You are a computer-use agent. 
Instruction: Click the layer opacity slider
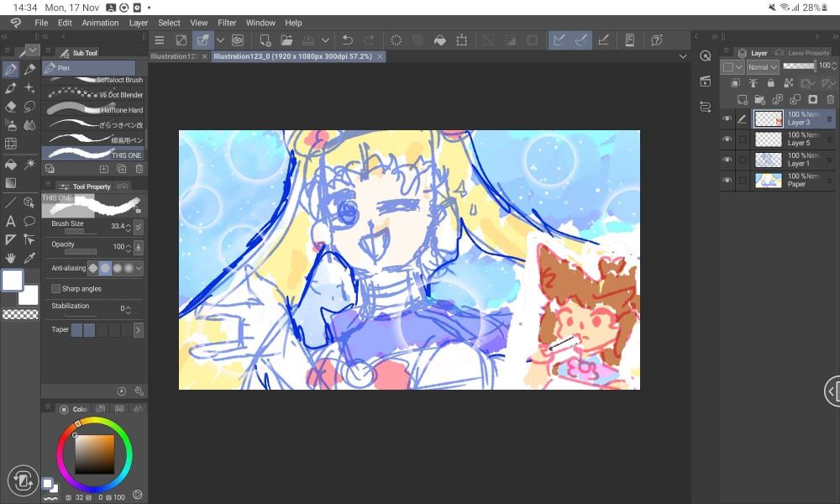798,66
